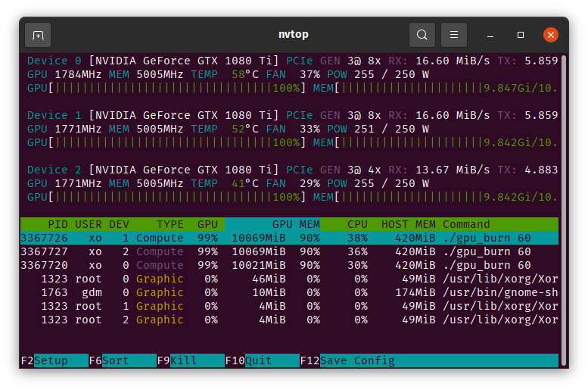Select process row PID 3367726
The height and width of the screenshot is (390, 588).
click(289, 238)
